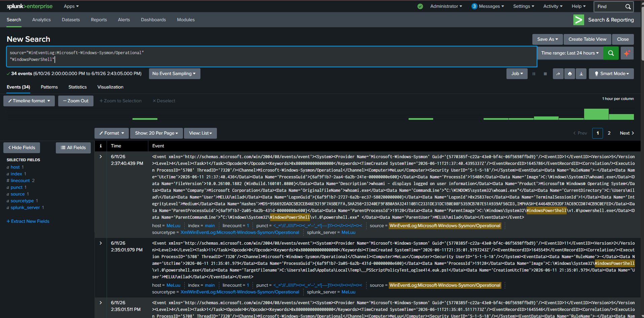
Task: Click the Search & Reporting app icon
Action: click(x=578, y=20)
